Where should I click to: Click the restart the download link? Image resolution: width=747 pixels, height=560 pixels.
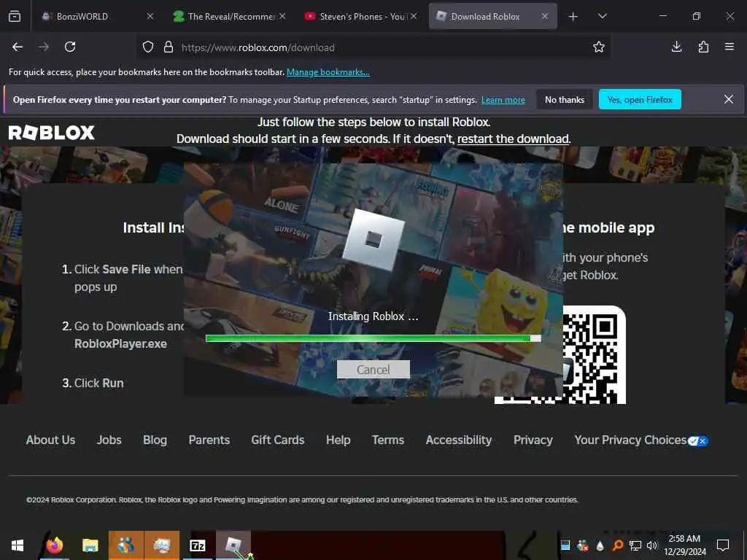point(513,139)
